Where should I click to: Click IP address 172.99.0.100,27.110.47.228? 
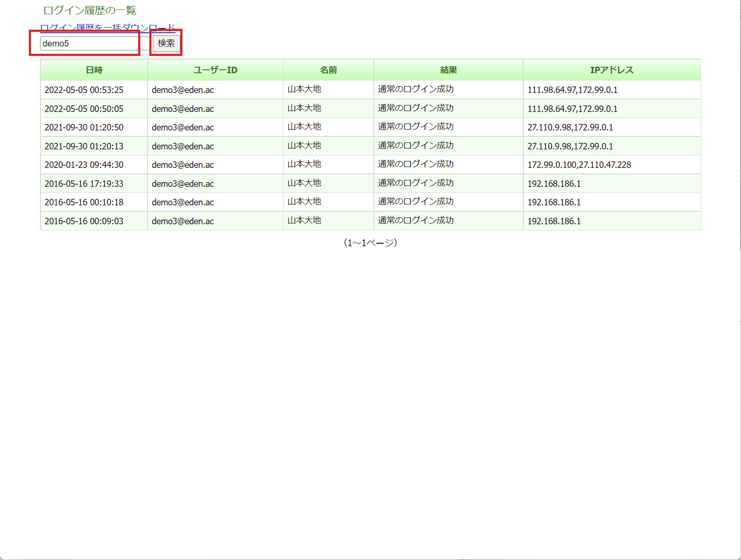579,165
